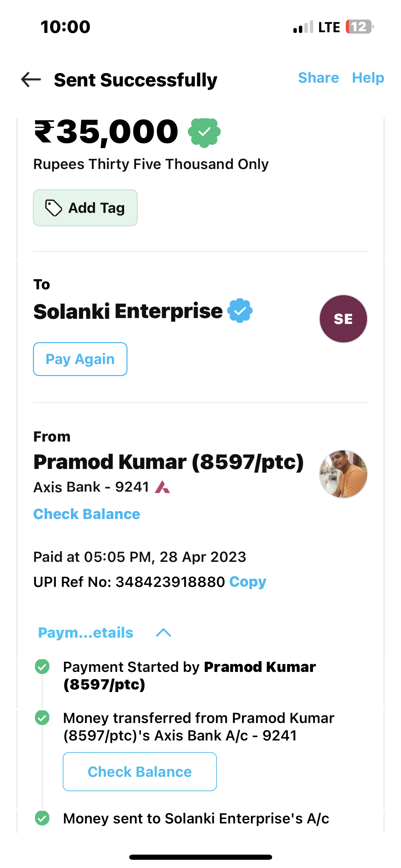Tap Pramod Kumar's profile photo

click(343, 474)
